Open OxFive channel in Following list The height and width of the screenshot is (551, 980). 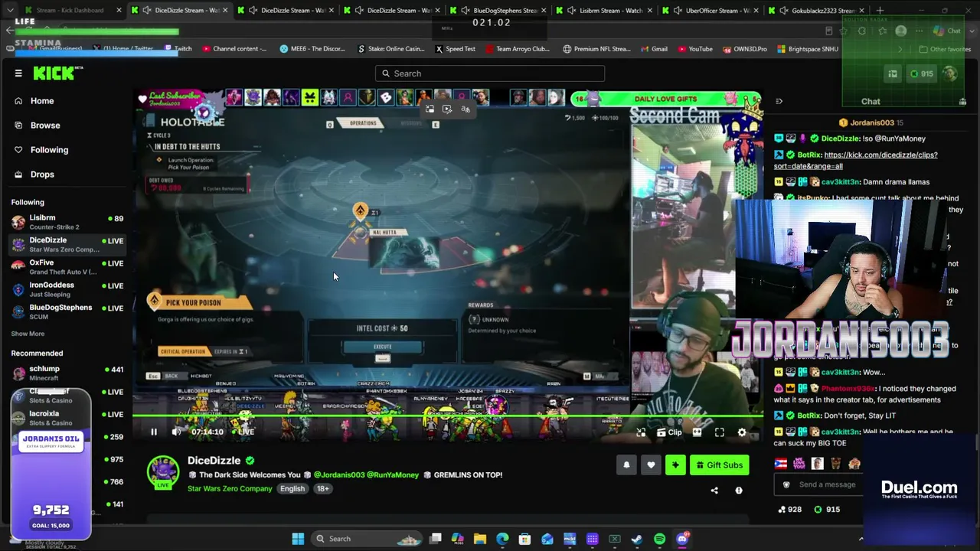coord(67,267)
